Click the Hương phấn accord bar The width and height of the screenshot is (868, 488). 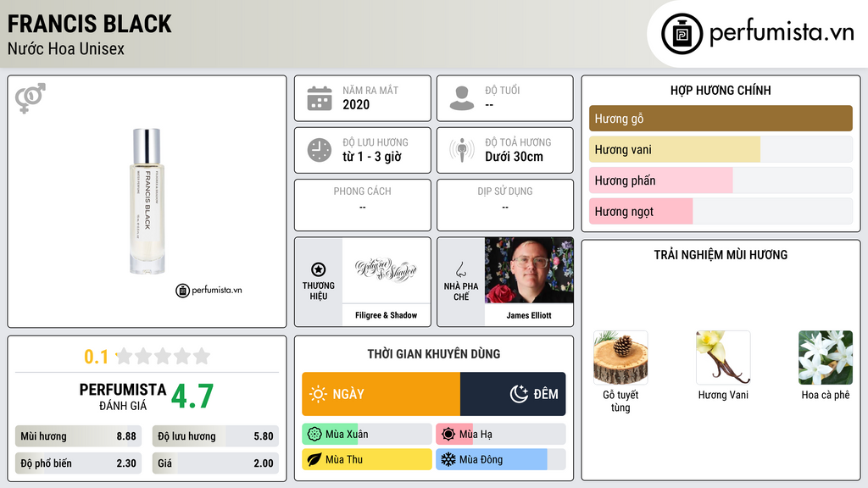click(x=721, y=180)
